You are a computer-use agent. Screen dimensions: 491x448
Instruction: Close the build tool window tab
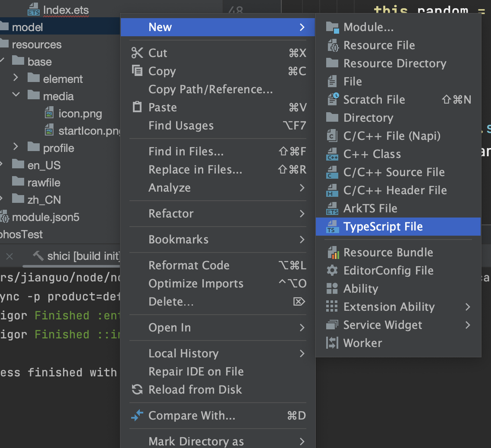tap(9, 256)
